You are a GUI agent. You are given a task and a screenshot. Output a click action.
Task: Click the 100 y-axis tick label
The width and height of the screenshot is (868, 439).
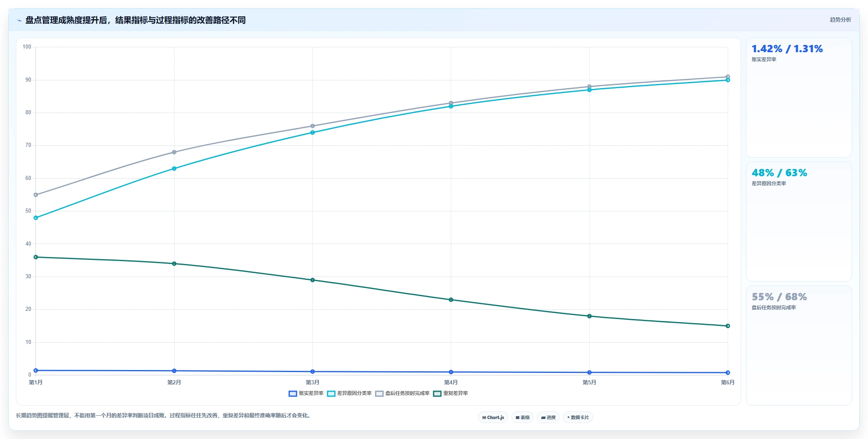click(27, 47)
